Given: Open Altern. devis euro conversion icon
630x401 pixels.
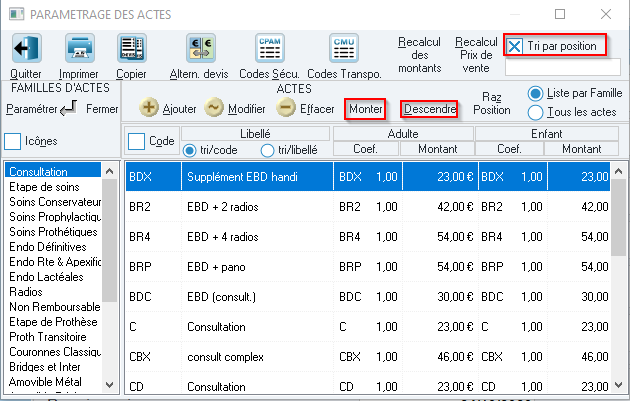Looking at the screenshot, I should (201, 48).
